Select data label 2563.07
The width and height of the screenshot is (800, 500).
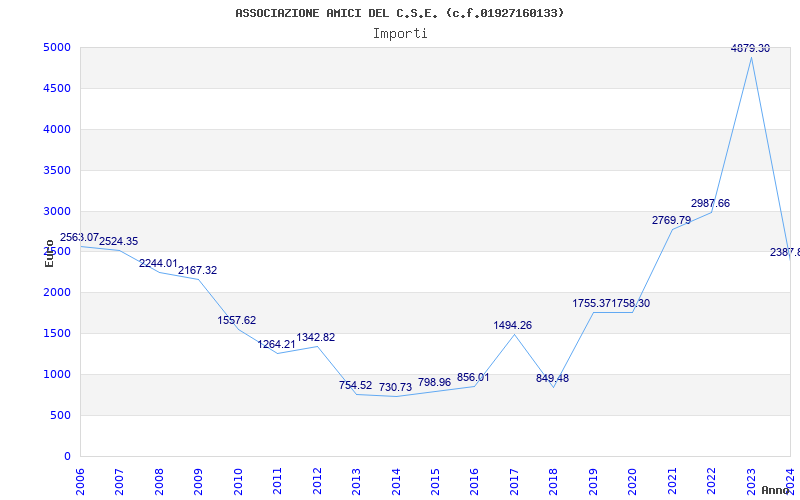coord(79,237)
